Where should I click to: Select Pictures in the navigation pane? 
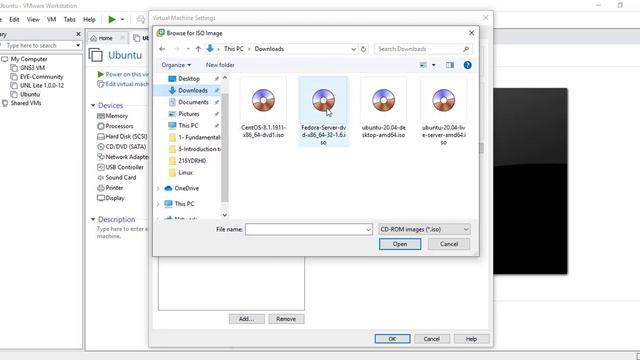pos(189,114)
